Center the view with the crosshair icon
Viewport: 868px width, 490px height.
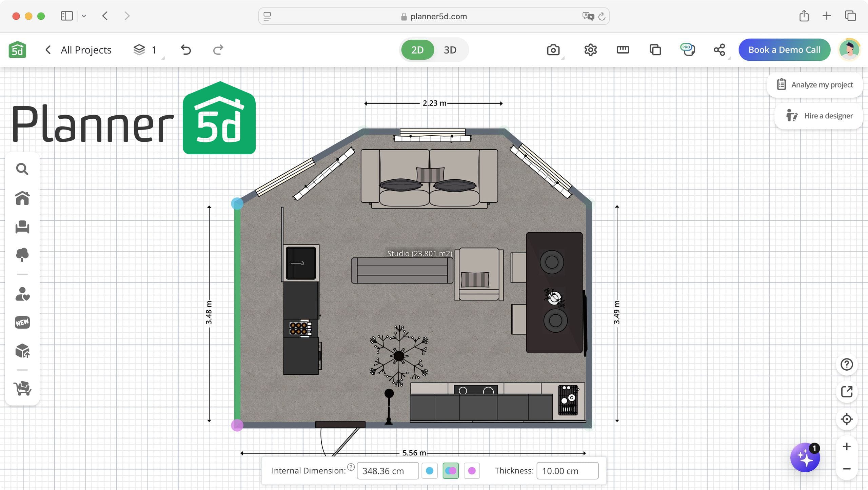[847, 419]
